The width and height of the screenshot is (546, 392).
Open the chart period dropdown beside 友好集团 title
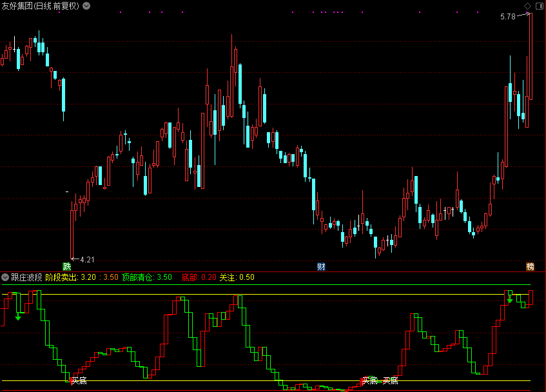(x=86, y=6)
